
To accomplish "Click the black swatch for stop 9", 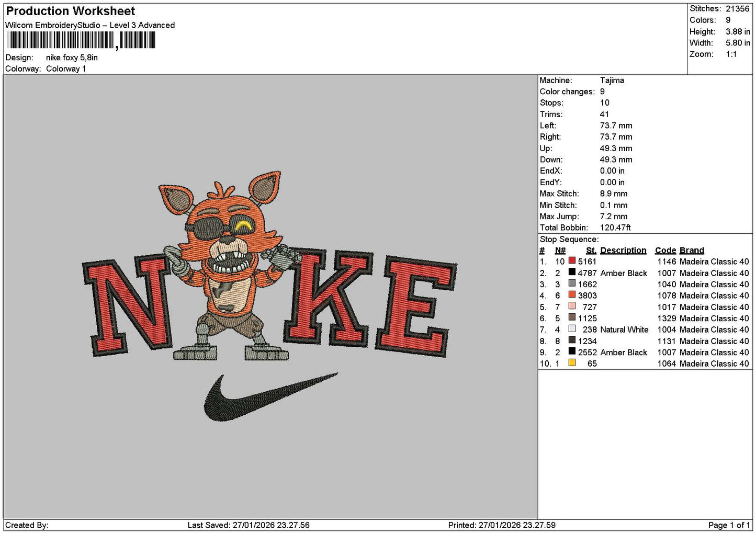I will 572,352.
